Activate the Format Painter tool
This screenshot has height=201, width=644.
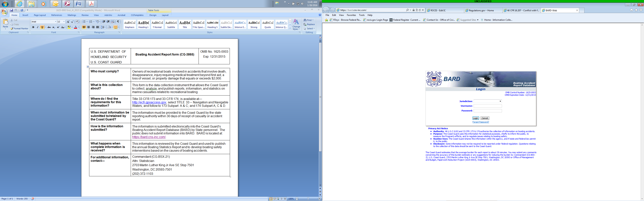point(19,29)
